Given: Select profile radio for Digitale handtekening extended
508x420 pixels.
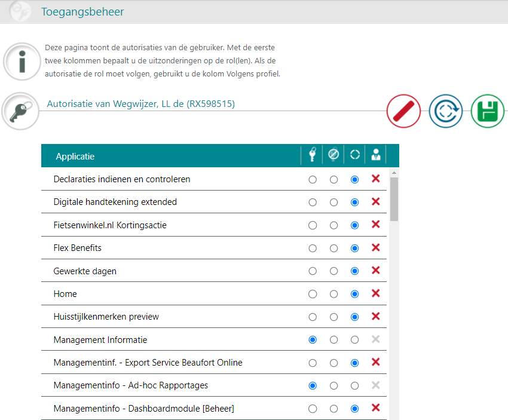Looking at the screenshot, I should click(x=355, y=203).
